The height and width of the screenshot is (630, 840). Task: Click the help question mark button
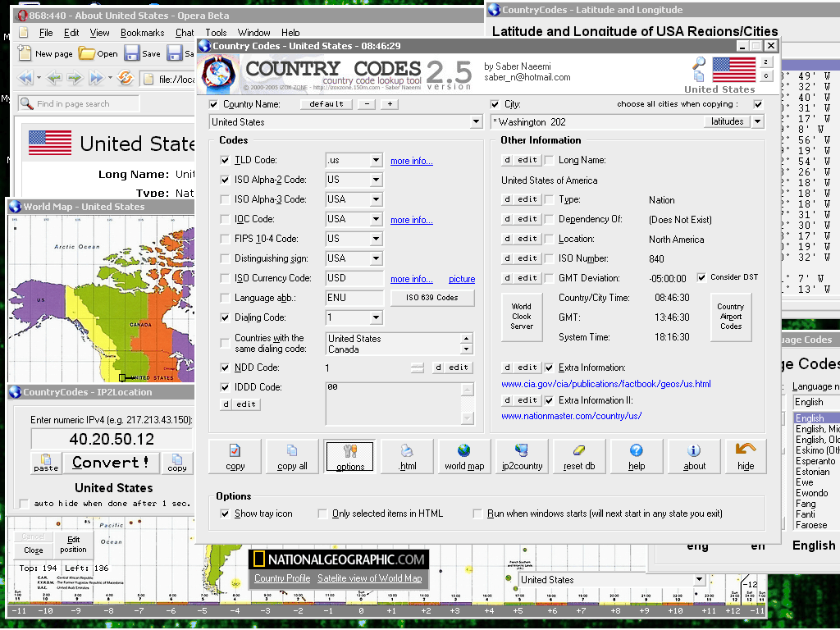coord(637,456)
